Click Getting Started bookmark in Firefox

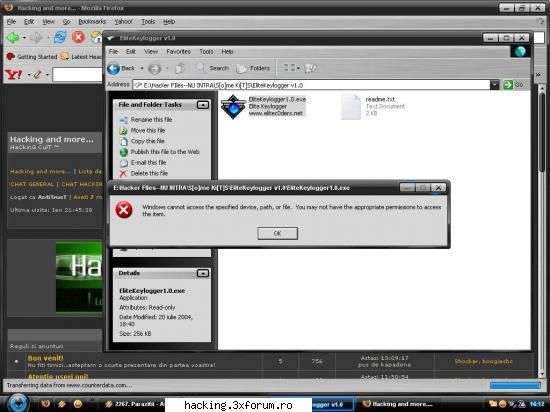(32, 57)
